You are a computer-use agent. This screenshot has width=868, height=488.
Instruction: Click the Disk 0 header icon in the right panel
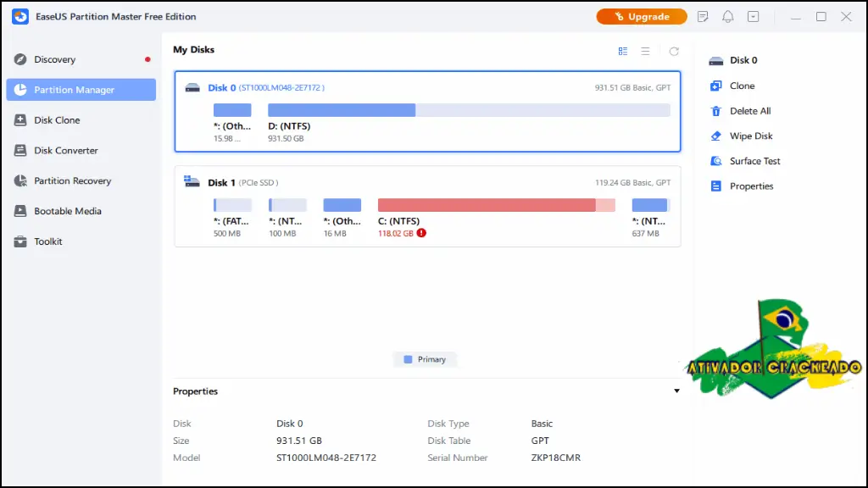point(715,61)
